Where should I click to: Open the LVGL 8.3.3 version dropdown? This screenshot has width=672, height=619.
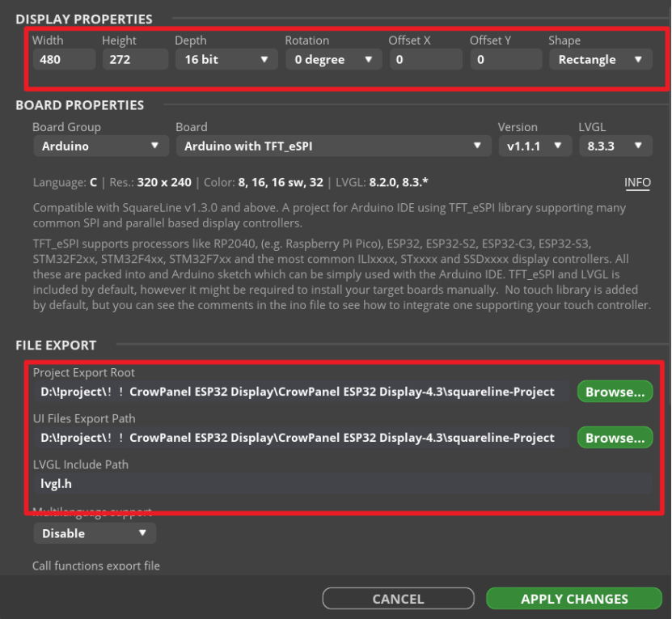coord(615,146)
